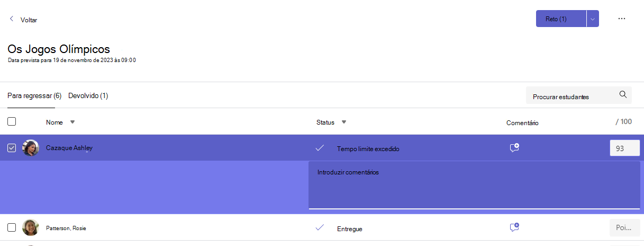The height and width of the screenshot is (246, 644).
Task: Open student Cazaque Ashley's submission
Action: (x=69, y=148)
